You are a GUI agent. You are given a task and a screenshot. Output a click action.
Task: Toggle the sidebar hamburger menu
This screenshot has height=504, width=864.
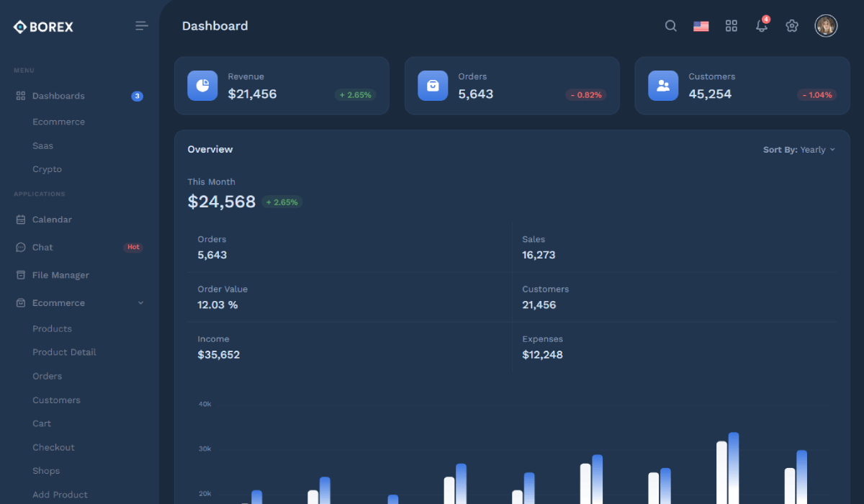[x=142, y=26]
